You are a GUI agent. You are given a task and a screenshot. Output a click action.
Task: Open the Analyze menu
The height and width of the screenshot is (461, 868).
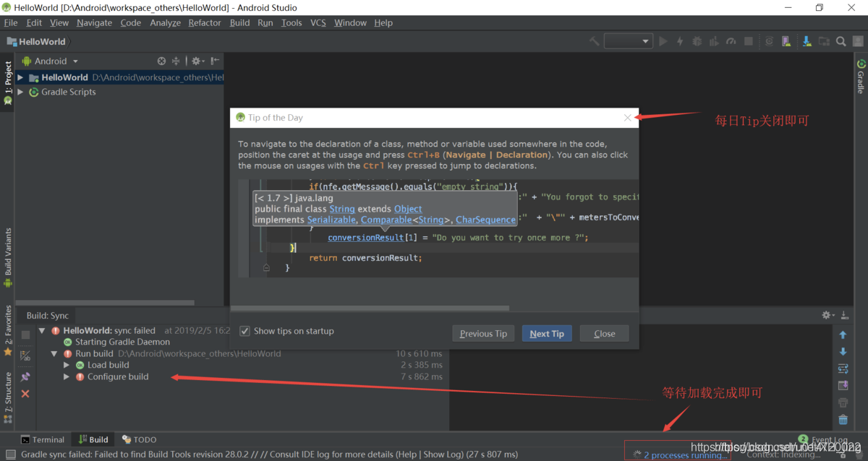tap(166, 22)
